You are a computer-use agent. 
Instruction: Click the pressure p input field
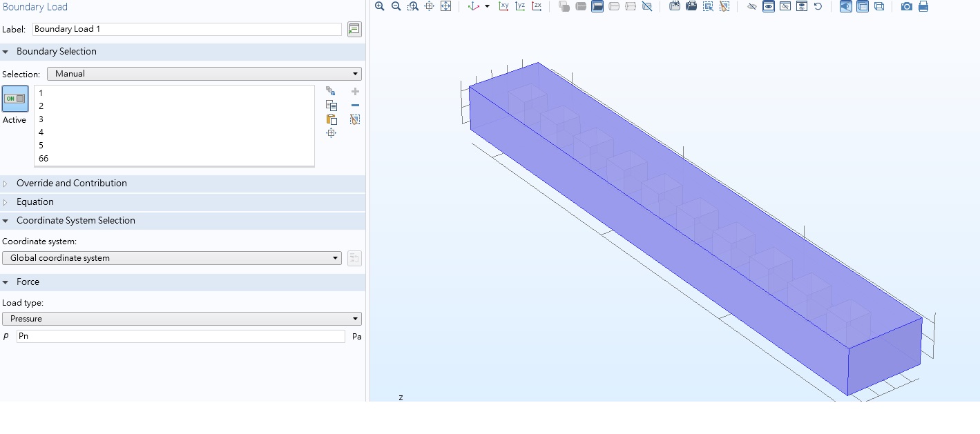(180, 337)
